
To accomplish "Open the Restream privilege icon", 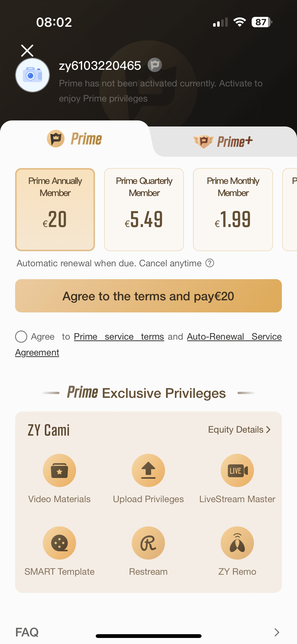I will pos(148,543).
